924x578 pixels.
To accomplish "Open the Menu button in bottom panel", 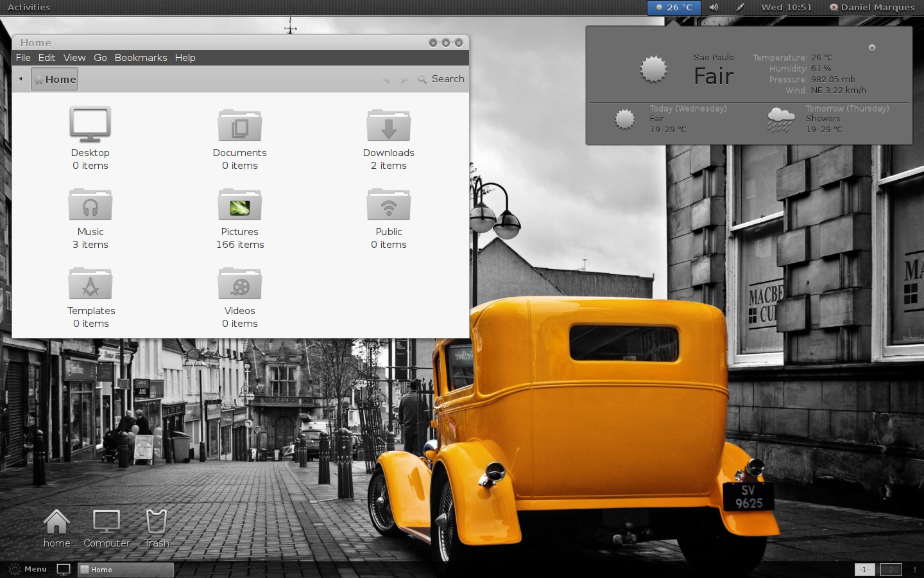I will click(x=28, y=570).
